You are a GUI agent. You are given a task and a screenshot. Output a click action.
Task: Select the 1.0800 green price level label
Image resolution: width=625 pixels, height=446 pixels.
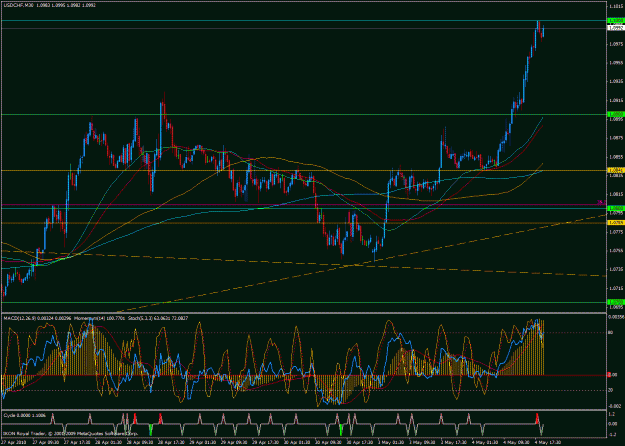tap(615, 208)
